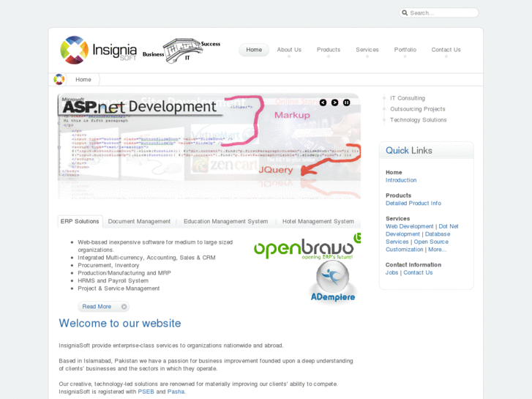Click 'Procurement, Inventory' bullet text

108,265
